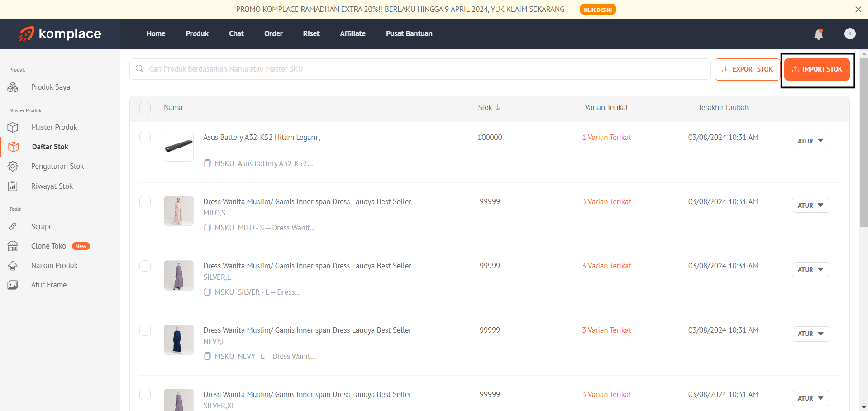Image resolution: width=868 pixels, height=411 pixels.
Task: Open the notification bell
Action: (x=818, y=34)
